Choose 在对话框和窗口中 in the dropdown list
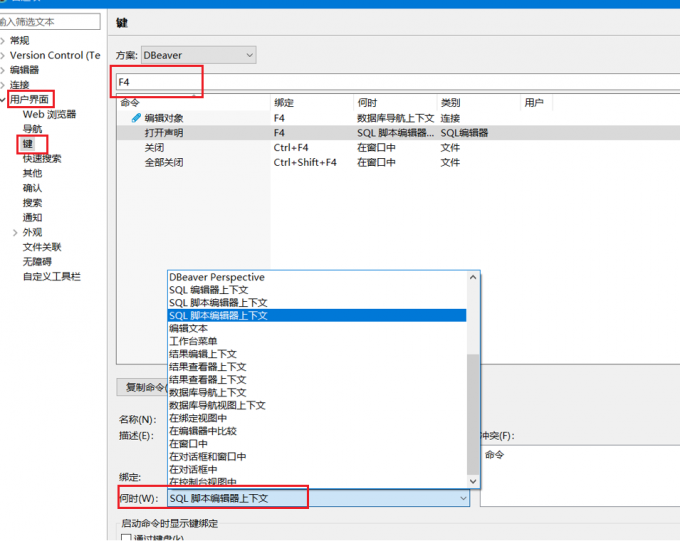This screenshot has width=680, height=541. tap(317, 456)
